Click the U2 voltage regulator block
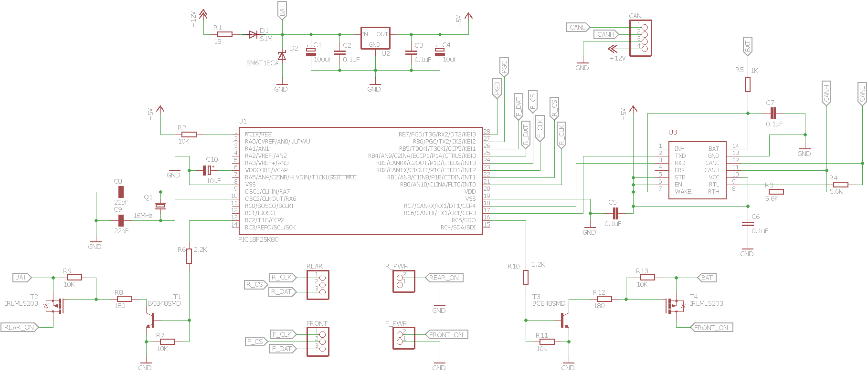This screenshot has height=373, width=868. [375, 38]
